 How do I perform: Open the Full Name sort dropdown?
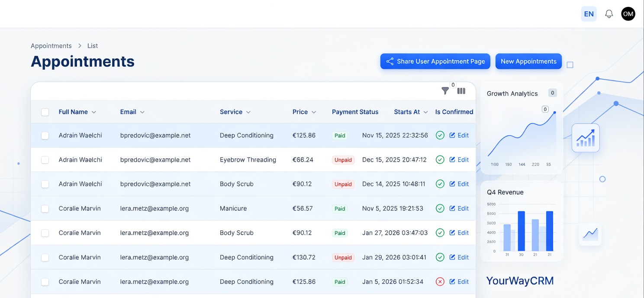click(x=94, y=112)
